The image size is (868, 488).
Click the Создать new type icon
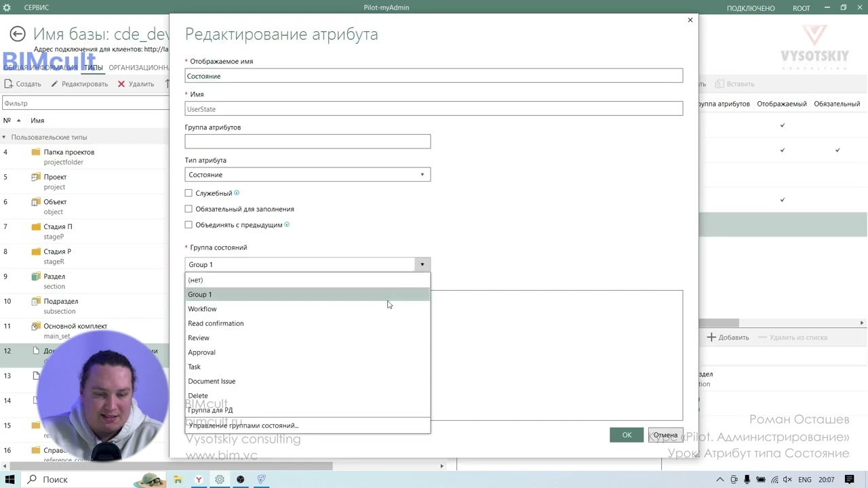[x=9, y=84]
